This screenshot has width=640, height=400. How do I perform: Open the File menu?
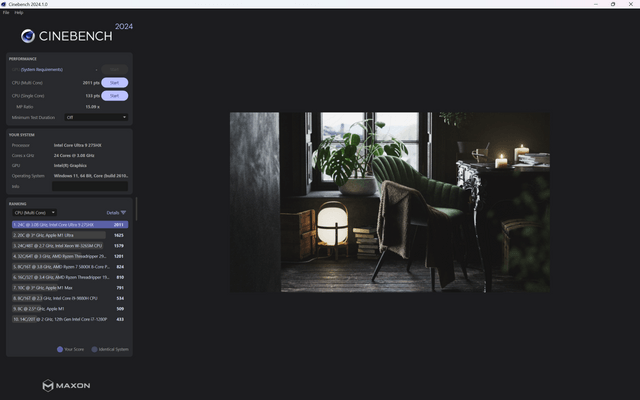6,12
